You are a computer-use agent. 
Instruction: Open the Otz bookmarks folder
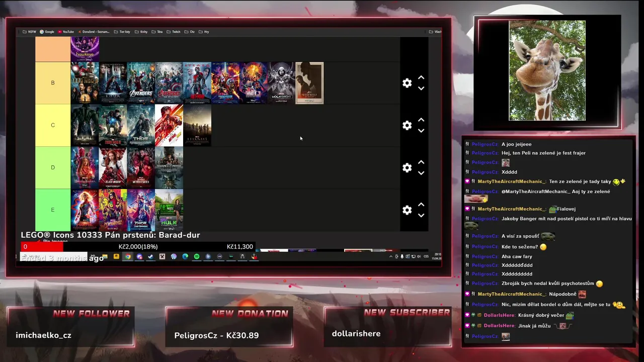pos(189,32)
